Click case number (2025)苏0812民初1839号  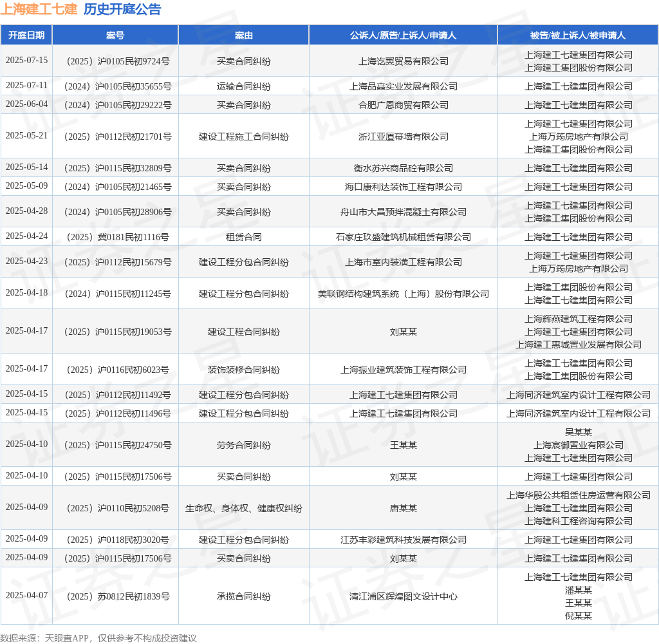[x=118, y=596]
